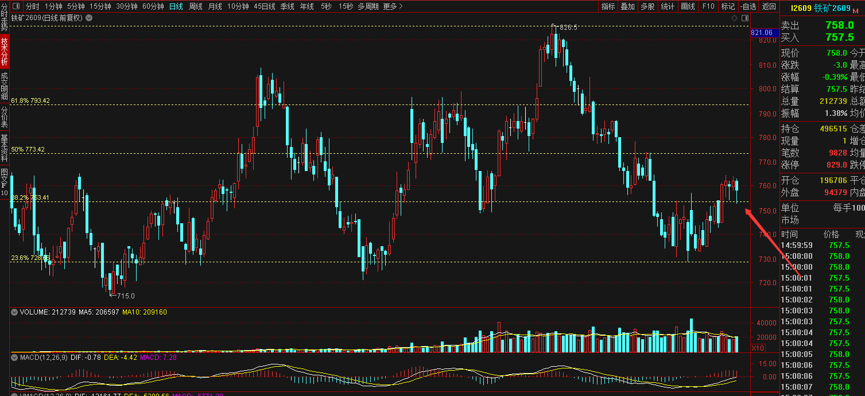Open the VOLUME indicator dropdown arrow
This screenshot has width=865, height=396.
click(x=15, y=312)
